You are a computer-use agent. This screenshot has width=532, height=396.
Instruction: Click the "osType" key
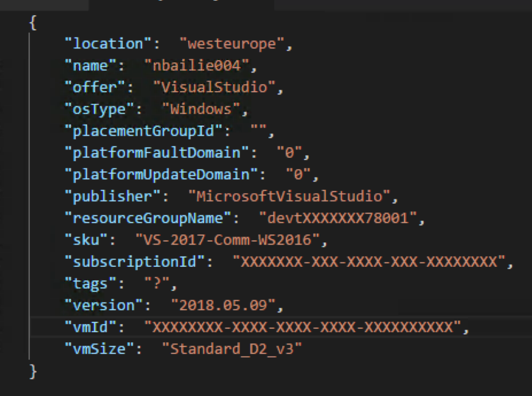coord(99,109)
